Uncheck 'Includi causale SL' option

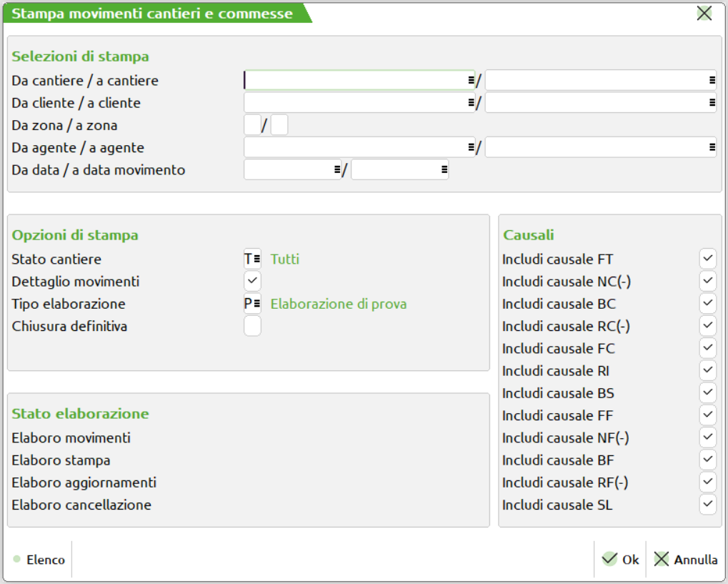707,505
